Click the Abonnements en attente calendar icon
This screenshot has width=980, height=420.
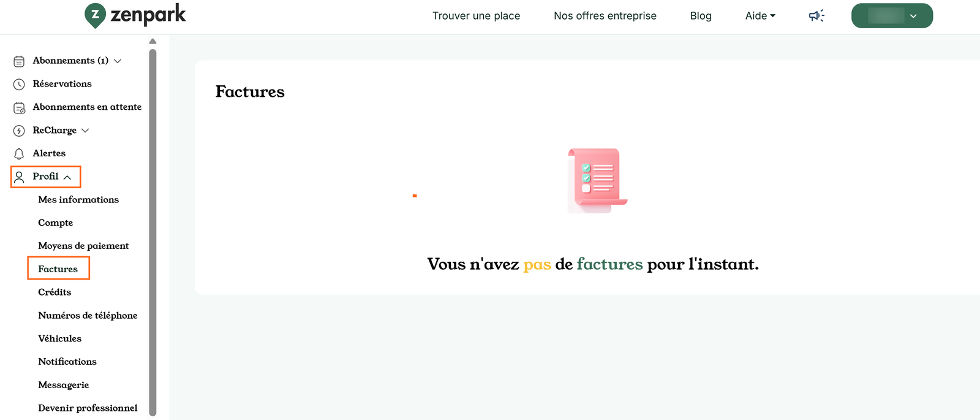click(x=19, y=107)
